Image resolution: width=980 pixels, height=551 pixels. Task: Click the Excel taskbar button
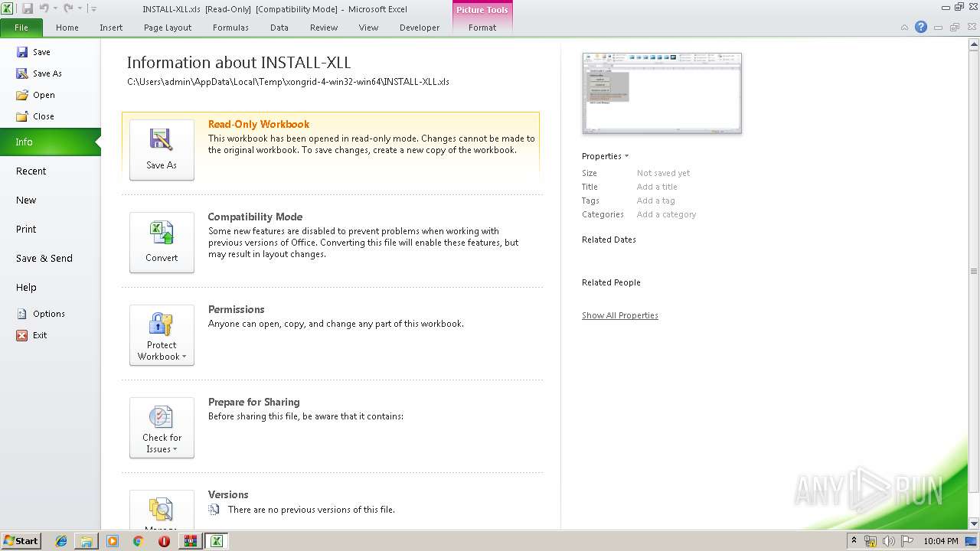(217, 541)
